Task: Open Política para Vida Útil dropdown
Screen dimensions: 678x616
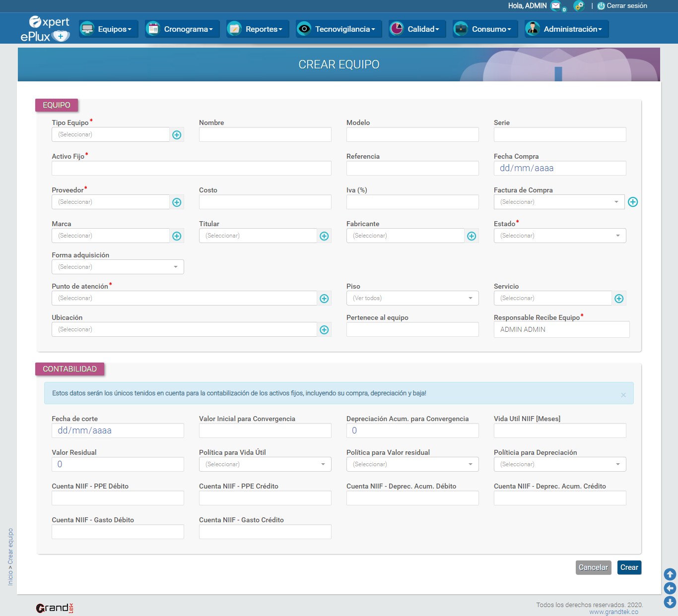Action: click(x=265, y=464)
